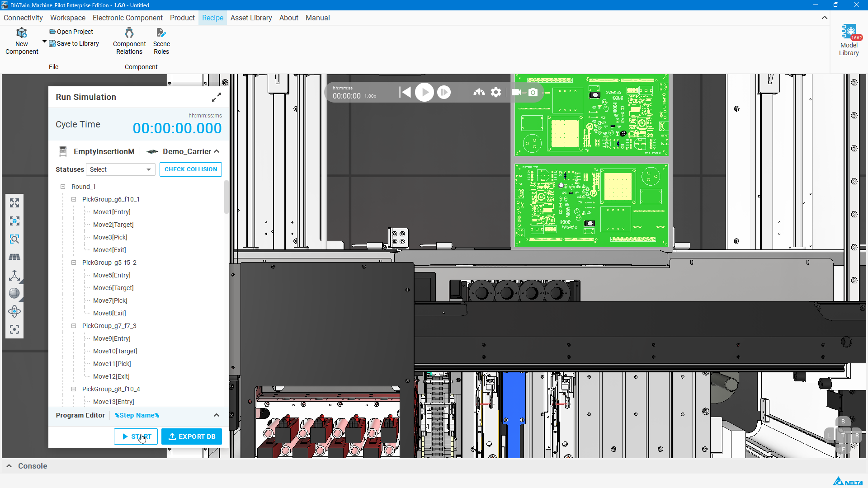This screenshot has width=868, height=488.
Task: Collapse the PickGroup_g8_f10_4 node
Action: [x=74, y=389]
